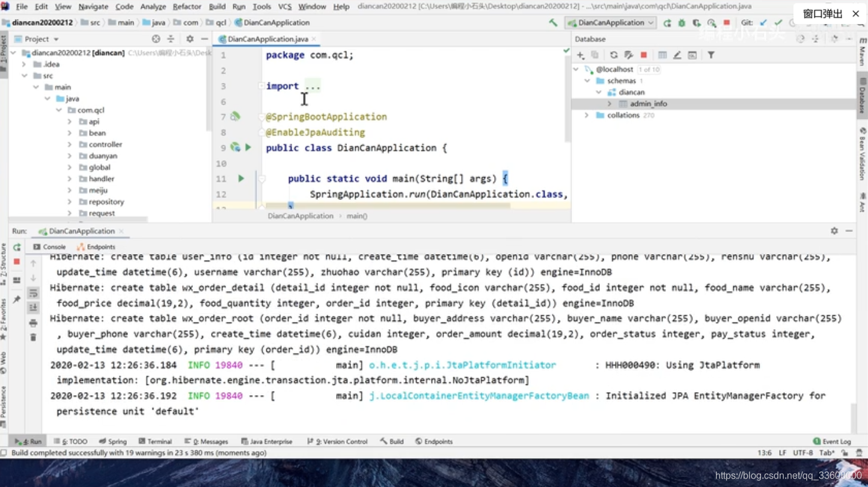Click main() in the editor breadcrumb
This screenshot has height=487, width=868.
356,216
